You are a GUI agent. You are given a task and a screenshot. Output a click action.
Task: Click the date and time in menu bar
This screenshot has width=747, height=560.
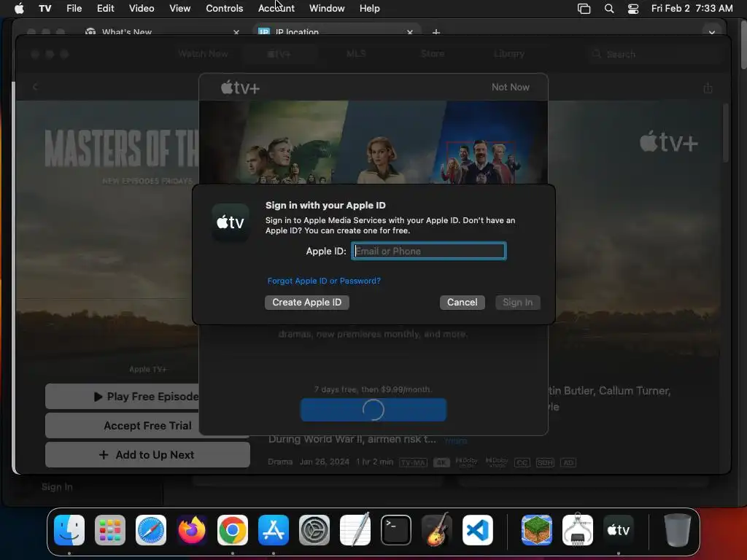click(x=692, y=8)
